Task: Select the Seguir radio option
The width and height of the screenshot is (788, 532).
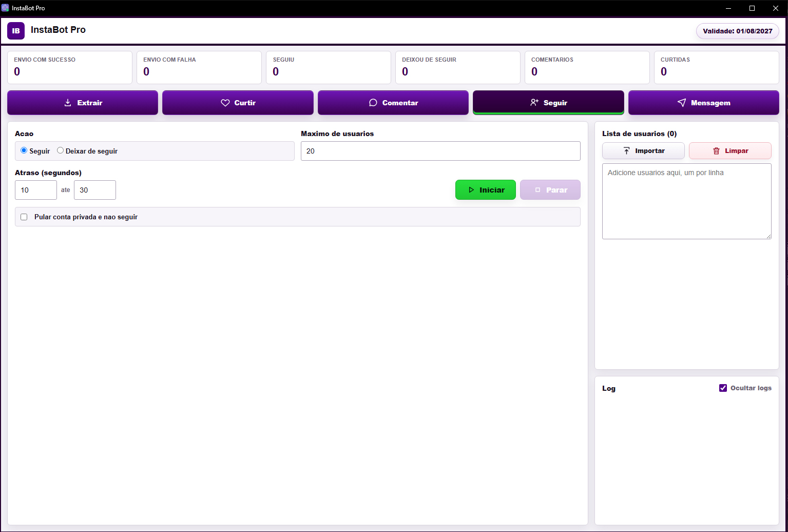Action: coord(24,150)
